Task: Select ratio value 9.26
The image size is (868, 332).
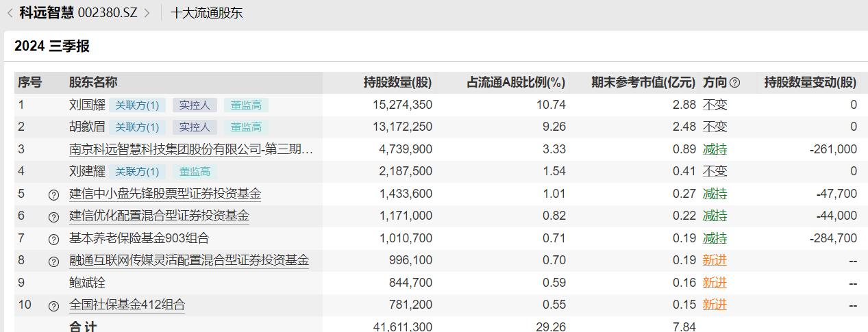Action: pos(554,127)
